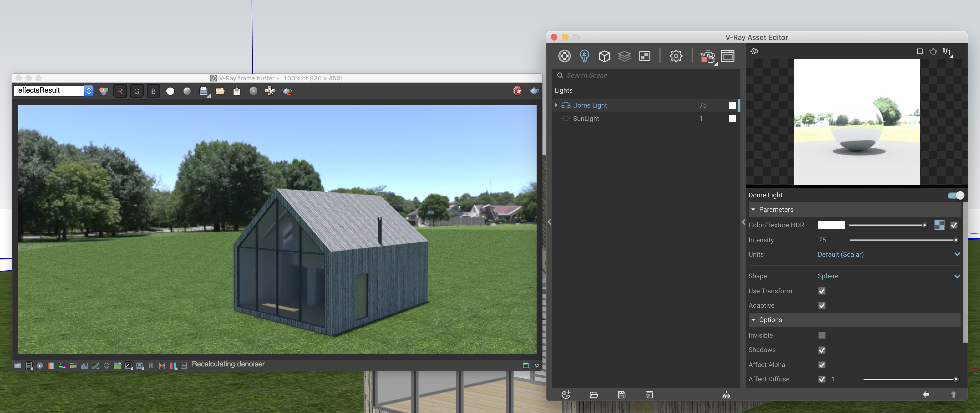Screen dimensions: 980x413
Task: Expand the Dome Light tree row arrow
Action: tap(556, 105)
